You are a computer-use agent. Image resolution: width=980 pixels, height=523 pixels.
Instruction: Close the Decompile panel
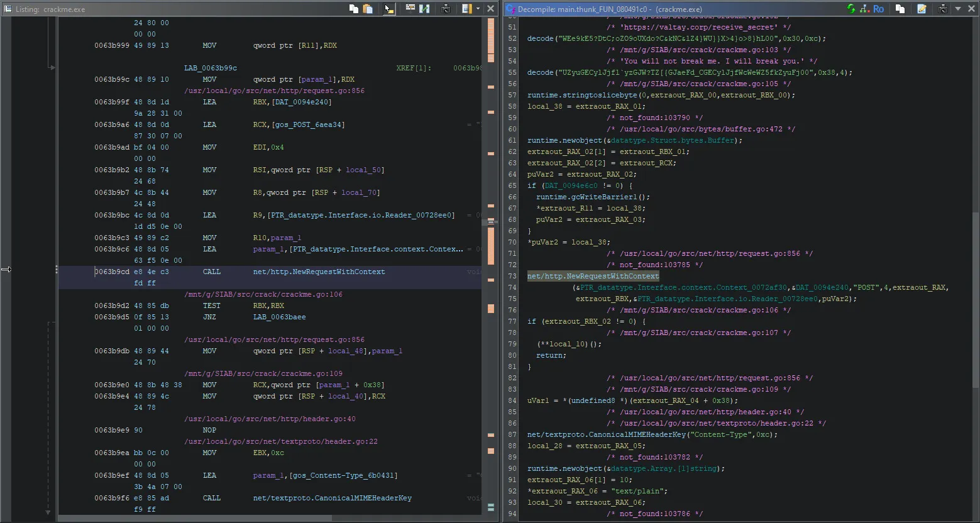tap(971, 9)
